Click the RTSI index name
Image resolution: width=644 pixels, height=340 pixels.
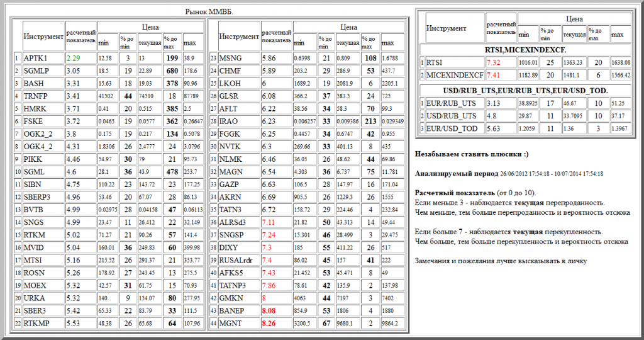(434, 62)
